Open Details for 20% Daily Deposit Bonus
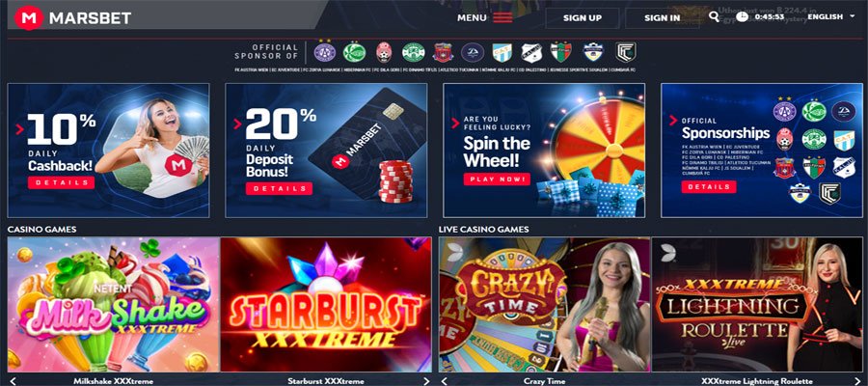This screenshot has height=386, width=868. (279, 189)
